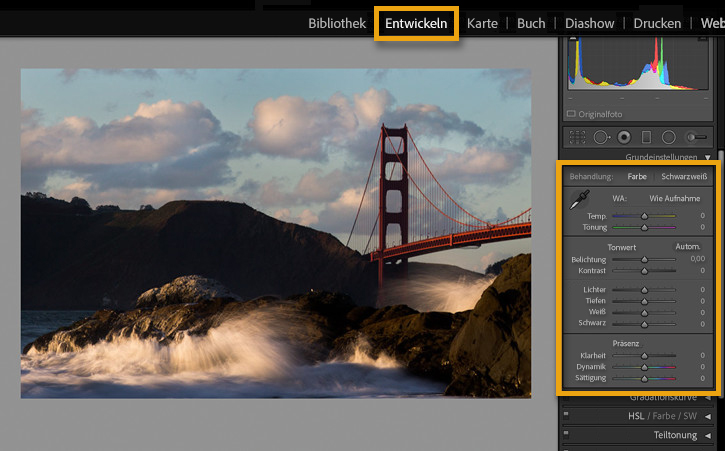This screenshot has width=725, height=451.
Task: Click the Sättigung value field
Action: click(702, 378)
